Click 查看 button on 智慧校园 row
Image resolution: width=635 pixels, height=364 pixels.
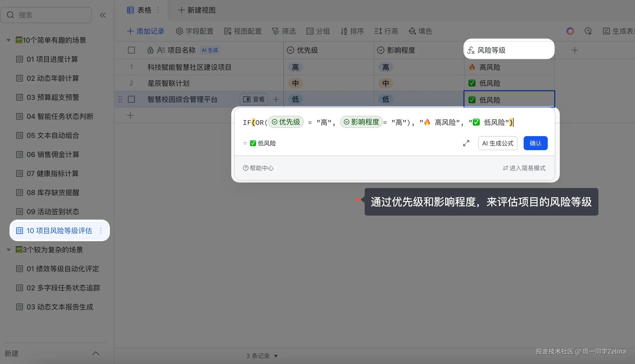pos(254,99)
